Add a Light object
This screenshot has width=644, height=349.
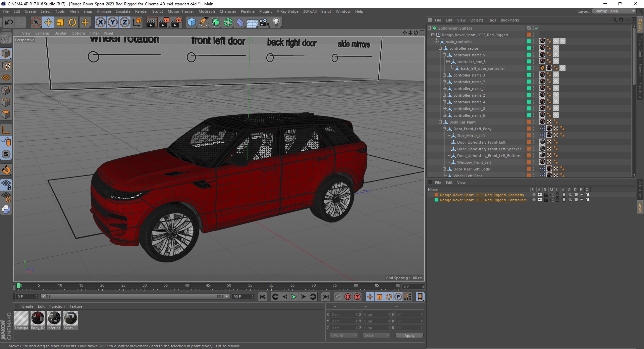point(276,22)
